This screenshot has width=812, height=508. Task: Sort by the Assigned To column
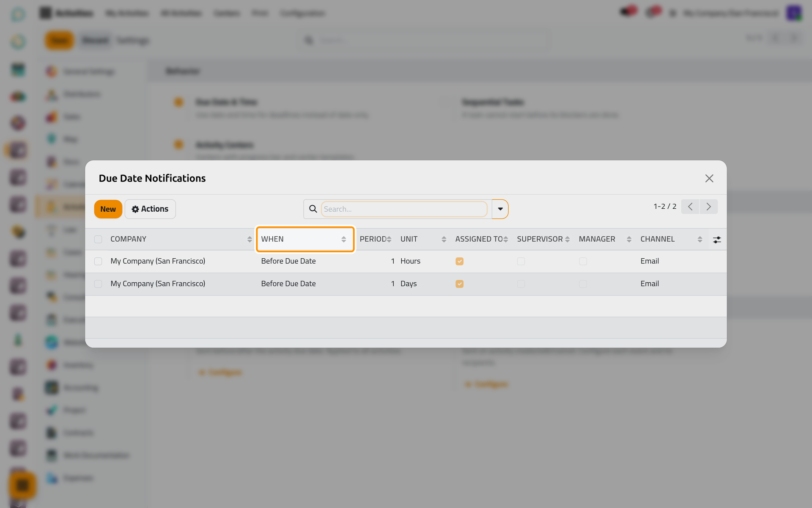pyautogui.click(x=482, y=239)
